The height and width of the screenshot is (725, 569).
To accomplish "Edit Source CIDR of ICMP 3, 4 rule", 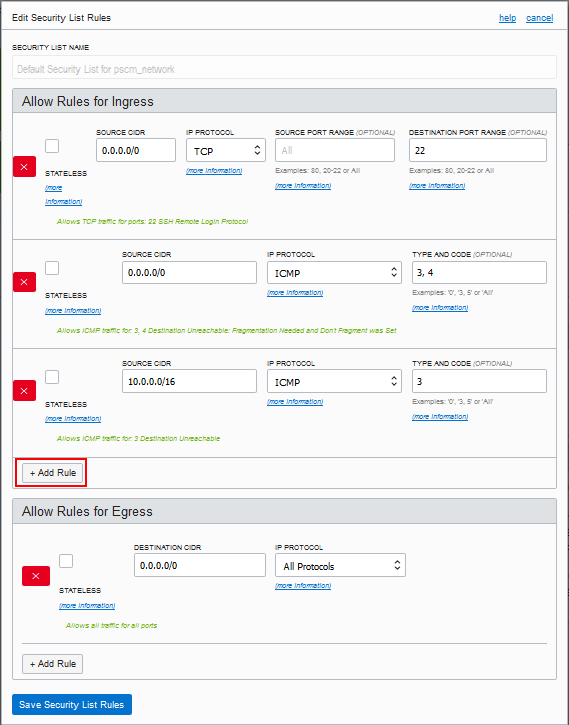I will tap(189, 273).
